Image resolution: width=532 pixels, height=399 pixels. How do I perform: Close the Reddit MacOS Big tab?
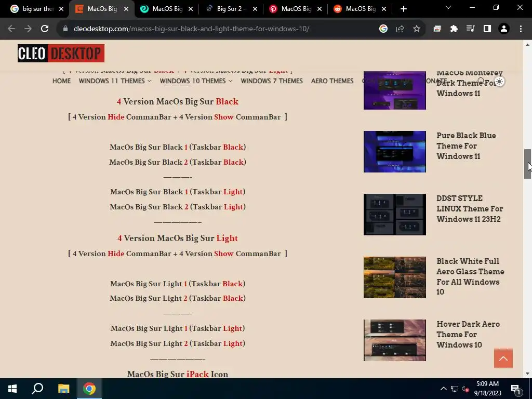[x=384, y=9]
